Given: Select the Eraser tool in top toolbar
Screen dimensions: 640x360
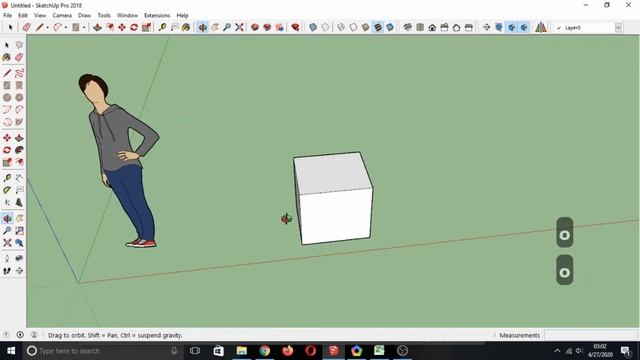Looking at the screenshot, I should click(x=27, y=27).
